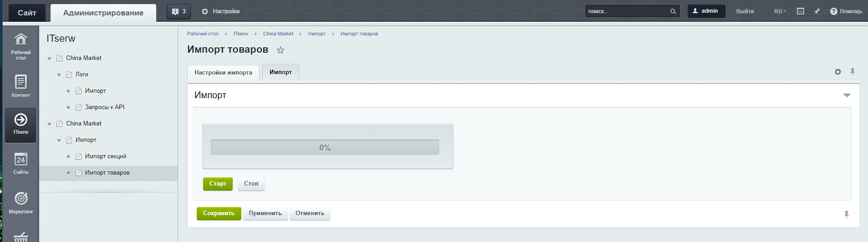Click the keyboard icon in top bar

[800, 11]
